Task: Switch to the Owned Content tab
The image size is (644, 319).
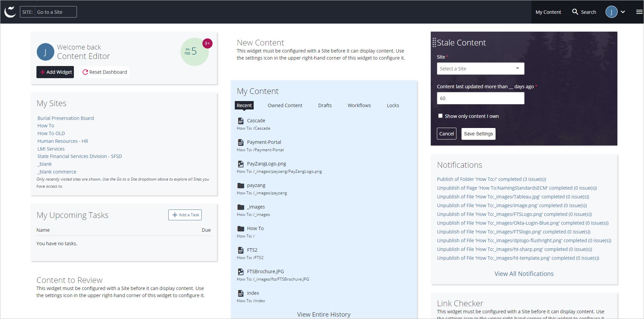Action: coord(285,105)
